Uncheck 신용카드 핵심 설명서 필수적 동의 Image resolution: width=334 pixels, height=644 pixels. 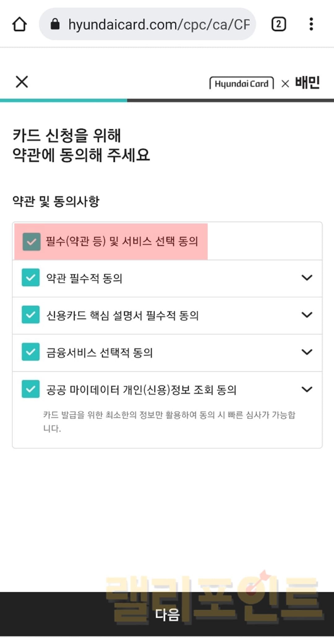pos(31,315)
